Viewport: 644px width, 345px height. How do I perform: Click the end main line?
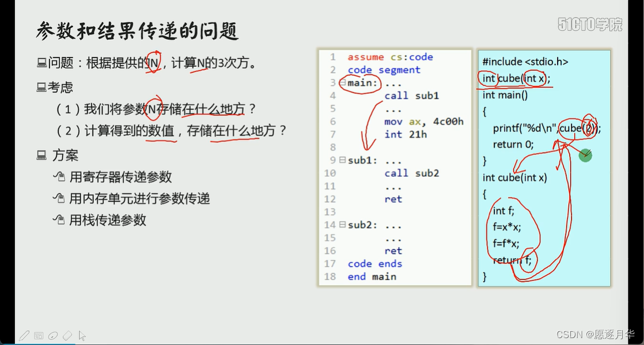point(372,277)
